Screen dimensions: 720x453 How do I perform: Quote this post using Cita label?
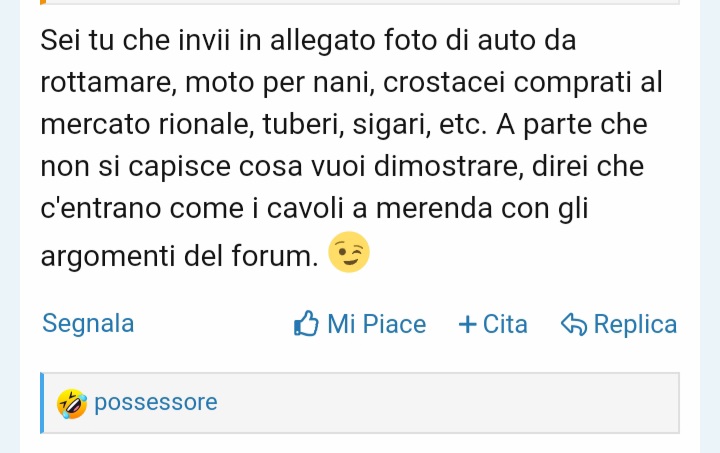click(505, 324)
